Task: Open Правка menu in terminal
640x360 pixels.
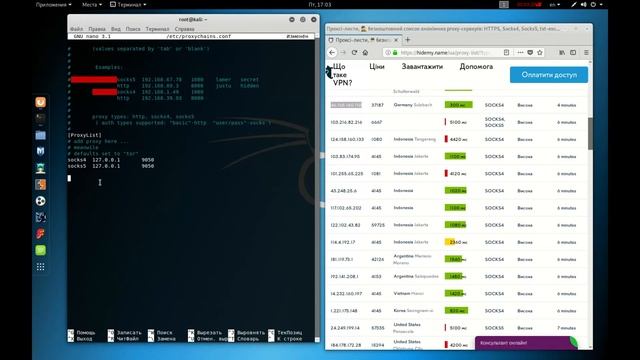Action: [x=97, y=29]
